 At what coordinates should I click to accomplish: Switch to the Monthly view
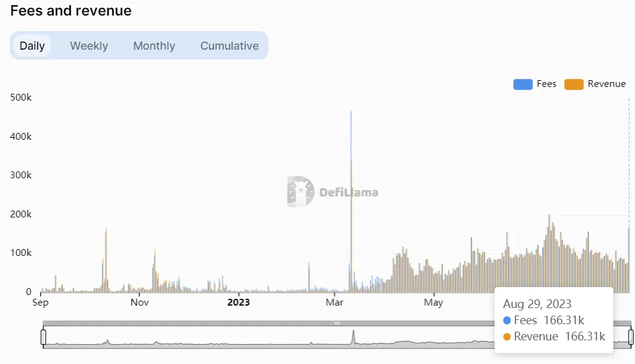pyautogui.click(x=154, y=46)
